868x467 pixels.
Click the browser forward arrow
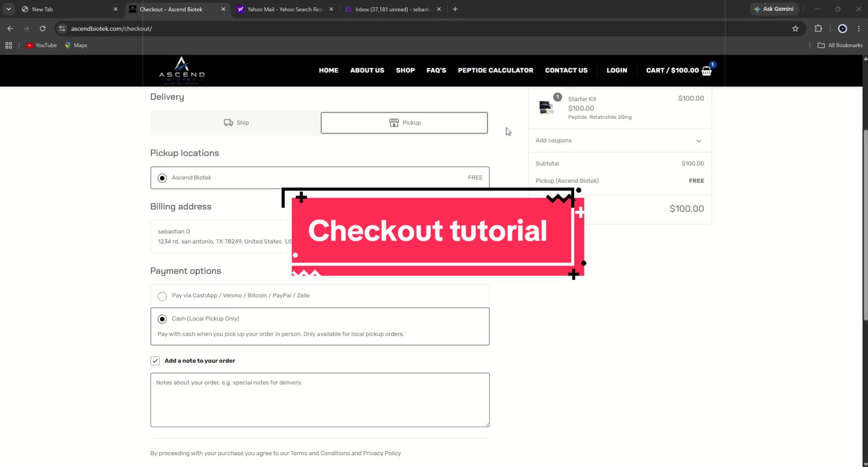pos(26,29)
